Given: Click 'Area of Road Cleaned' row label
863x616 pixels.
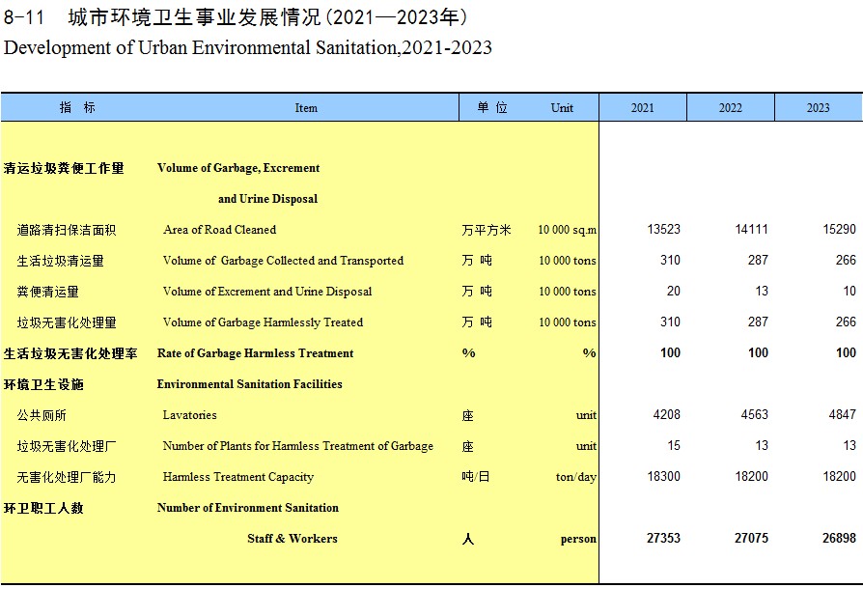Looking at the screenshot, I should click(x=219, y=230).
